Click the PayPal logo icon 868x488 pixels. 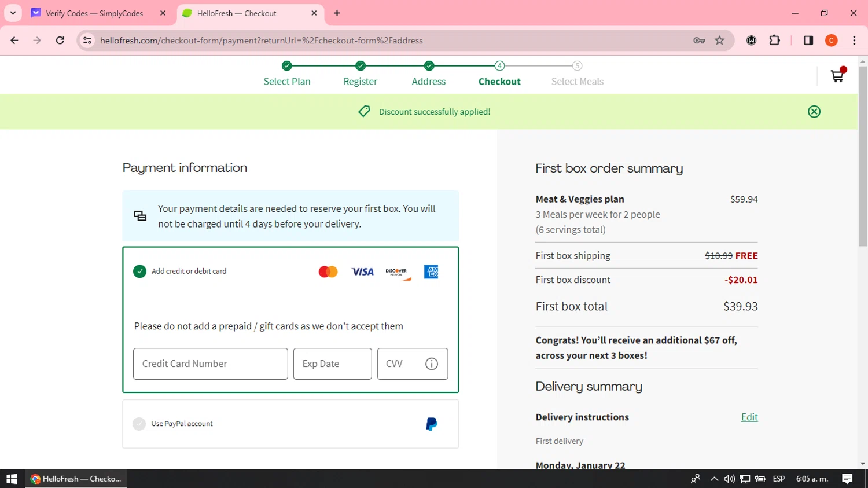432,424
